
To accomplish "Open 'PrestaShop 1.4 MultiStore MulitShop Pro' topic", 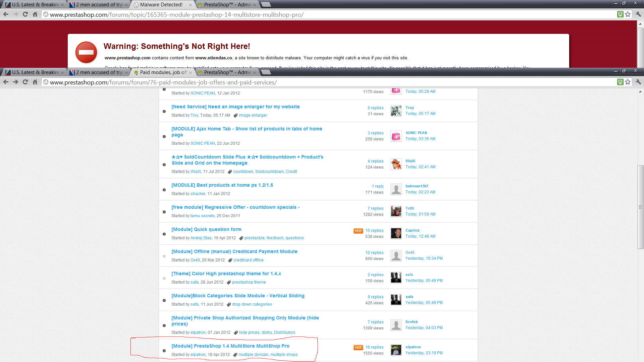I will click(230, 346).
